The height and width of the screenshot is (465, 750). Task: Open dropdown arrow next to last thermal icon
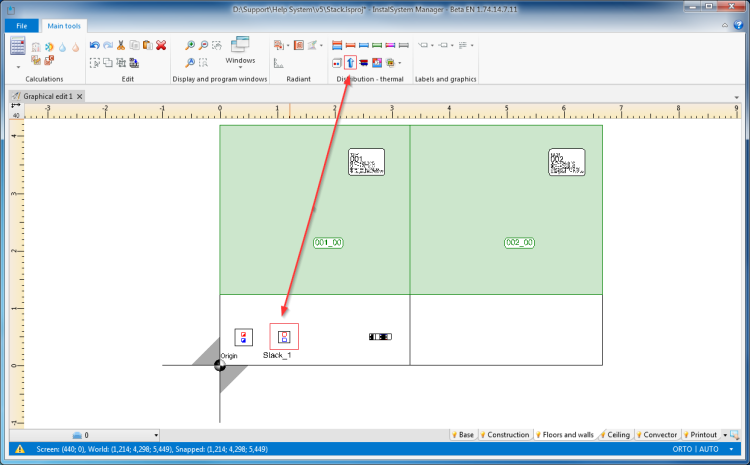click(x=400, y=63)
